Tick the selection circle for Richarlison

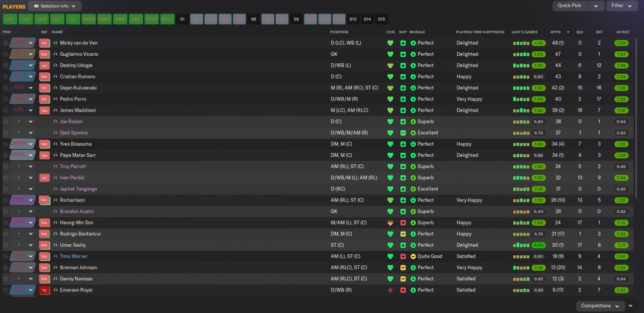(x=6, y=200)
